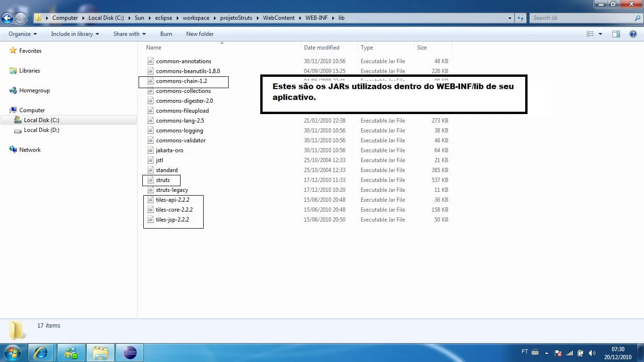This screenshot has width=644, height=362.
Task: Click the commons-logging jar file icon
Action: (x=150, y=131)
